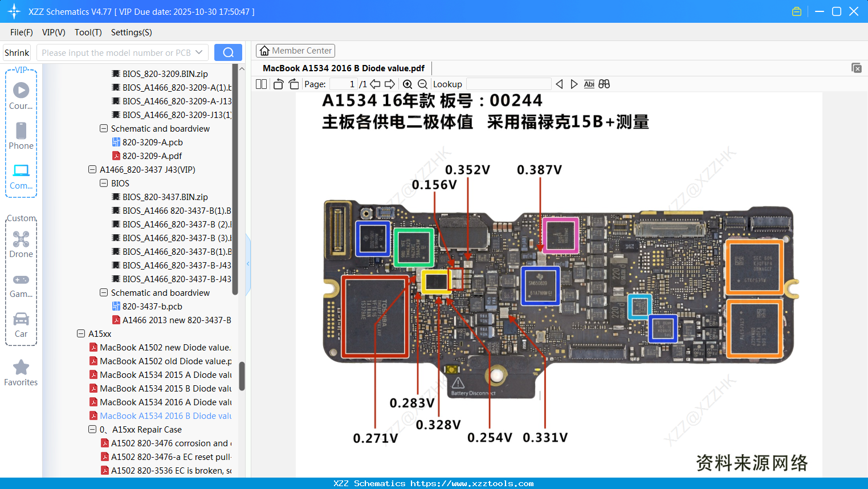
Task: Open the File(F) menu
Action: tap(22, 32)
